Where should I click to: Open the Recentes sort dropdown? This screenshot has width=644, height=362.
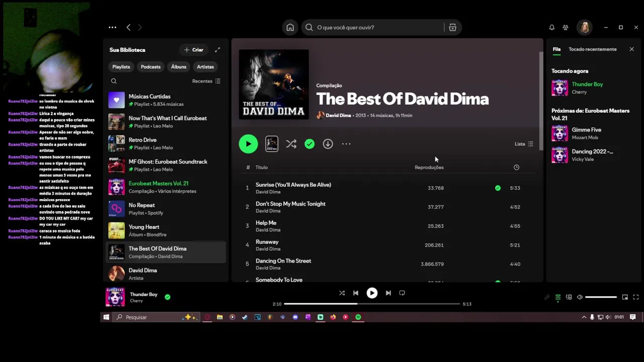pyautogui.click(x=206, y=81)
